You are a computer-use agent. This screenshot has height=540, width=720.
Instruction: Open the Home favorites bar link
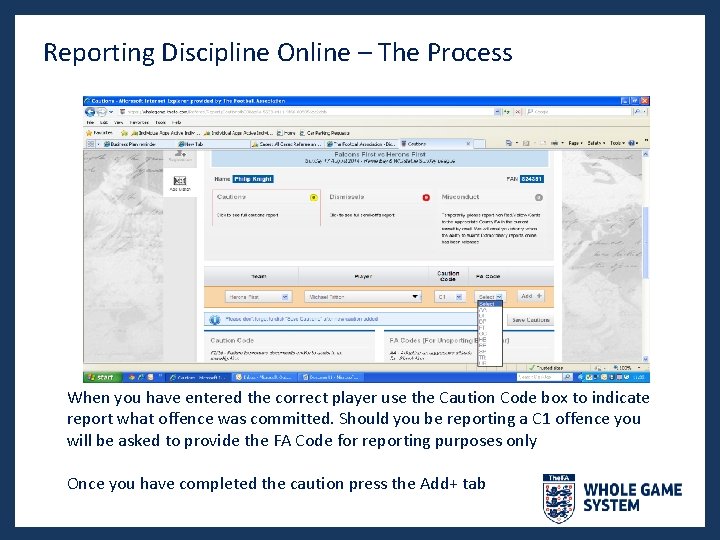coord(286,133)
